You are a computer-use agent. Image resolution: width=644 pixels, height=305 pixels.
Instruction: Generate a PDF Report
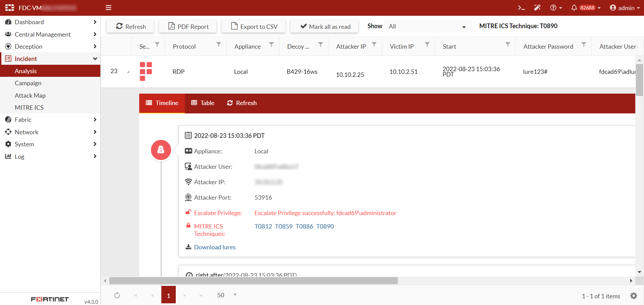pos(188,27)
